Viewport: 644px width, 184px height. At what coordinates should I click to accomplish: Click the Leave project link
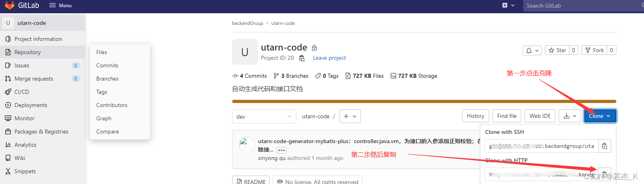point(329,58)
